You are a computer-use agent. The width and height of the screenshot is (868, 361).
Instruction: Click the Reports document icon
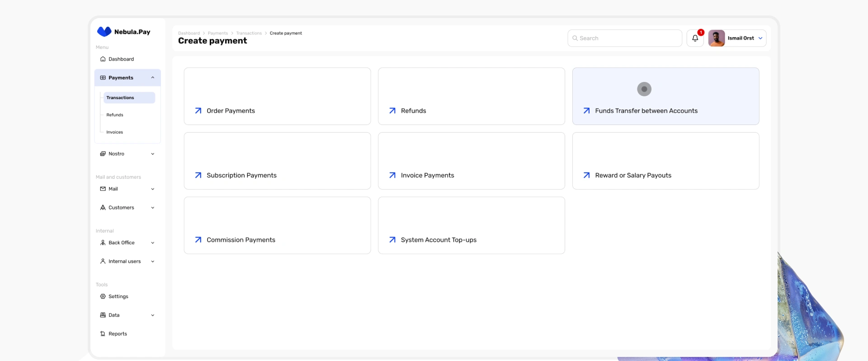coord(103,334)
